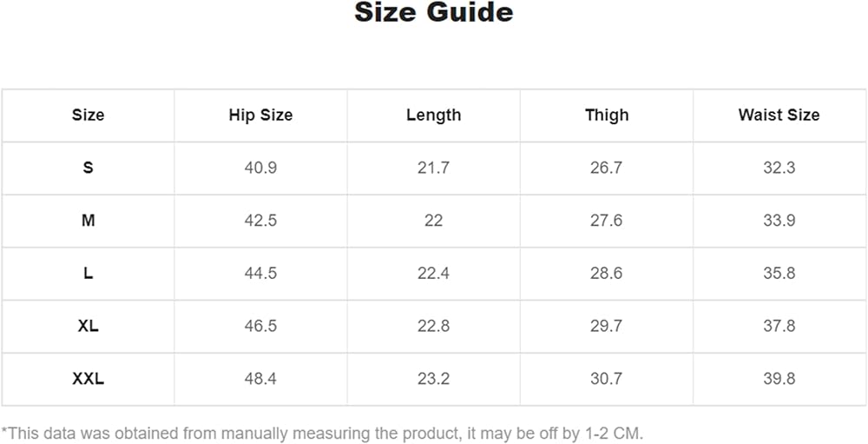This screenshot has width=868, height=444.
Task: Select the M size row label
Action: click(x=88, y=221)
